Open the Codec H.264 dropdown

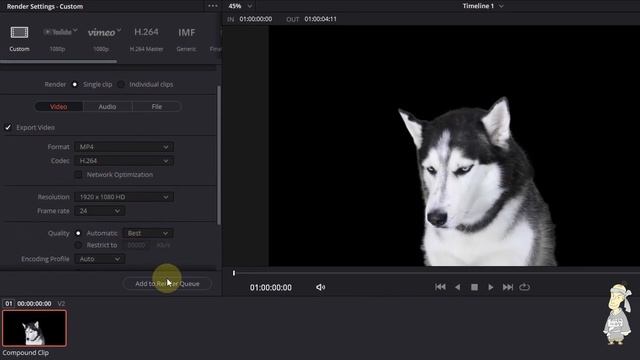click(124, 161)
